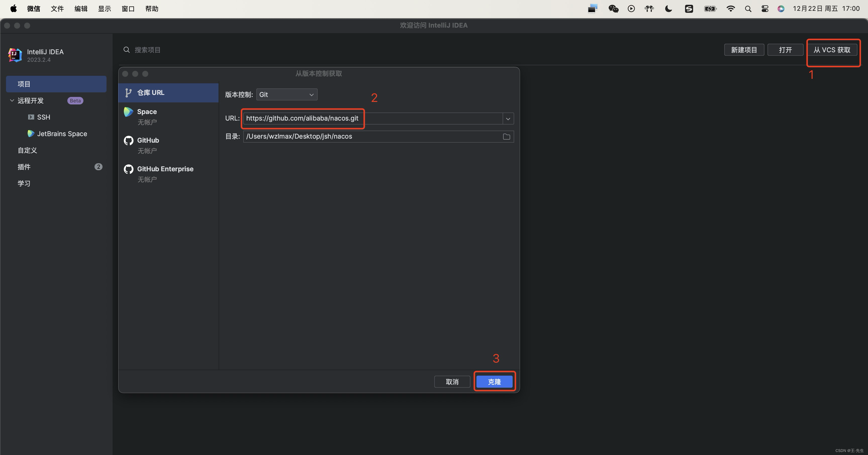The image size is (868, 455).
Task: Click the SSH terminal icon in sidebar
Action: click(31, 117)
